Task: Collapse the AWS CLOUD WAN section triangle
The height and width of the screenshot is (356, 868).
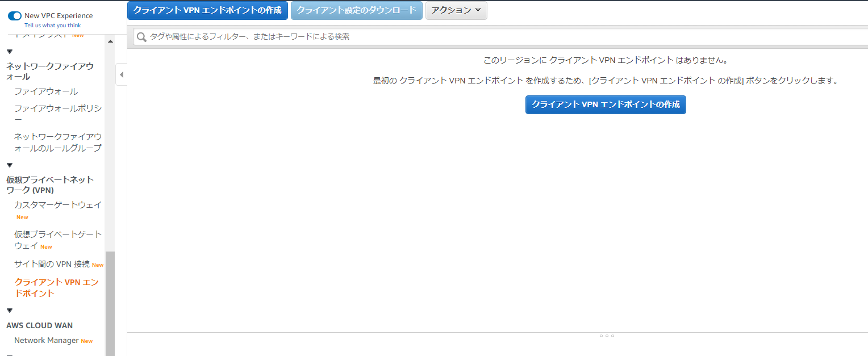Action: coord(10,311)
